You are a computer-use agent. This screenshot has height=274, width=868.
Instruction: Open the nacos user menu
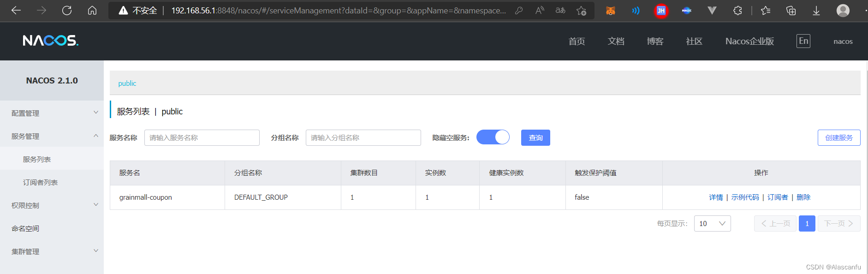point(843,42)
